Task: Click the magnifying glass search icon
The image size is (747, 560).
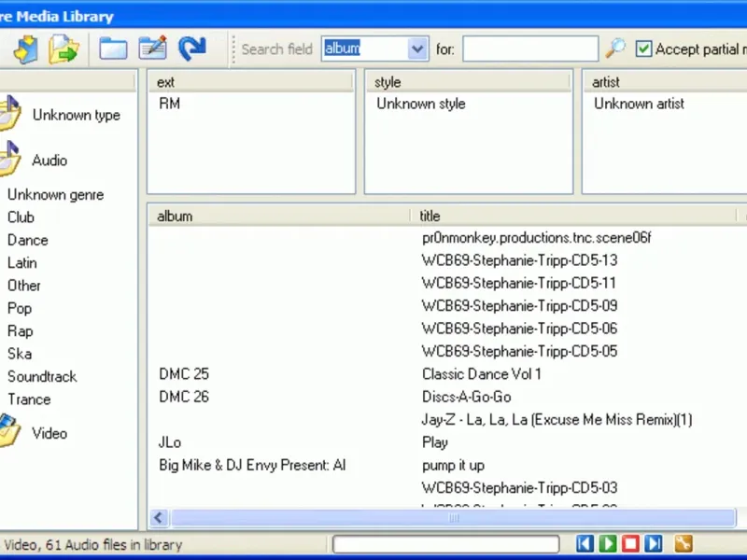Action: pos(615,49)
